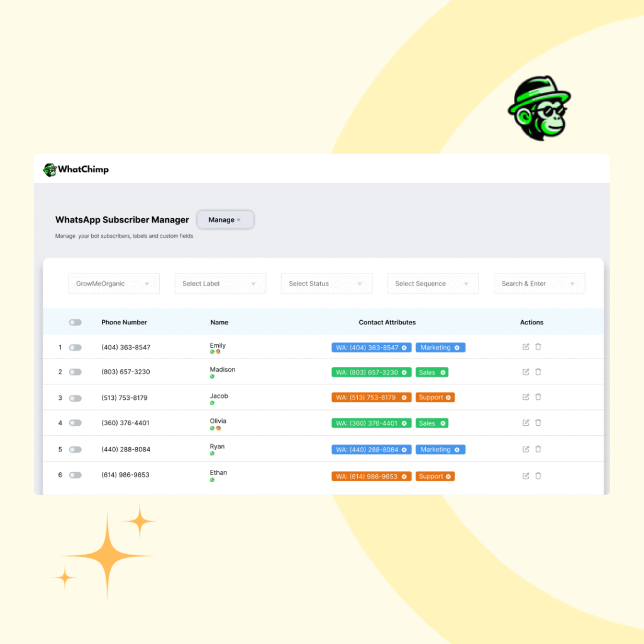The image size is (644, 644).
Task: Delete Madison's subscriber entry via trash icon
Action: pyautogui.click(x=538, y=372)
